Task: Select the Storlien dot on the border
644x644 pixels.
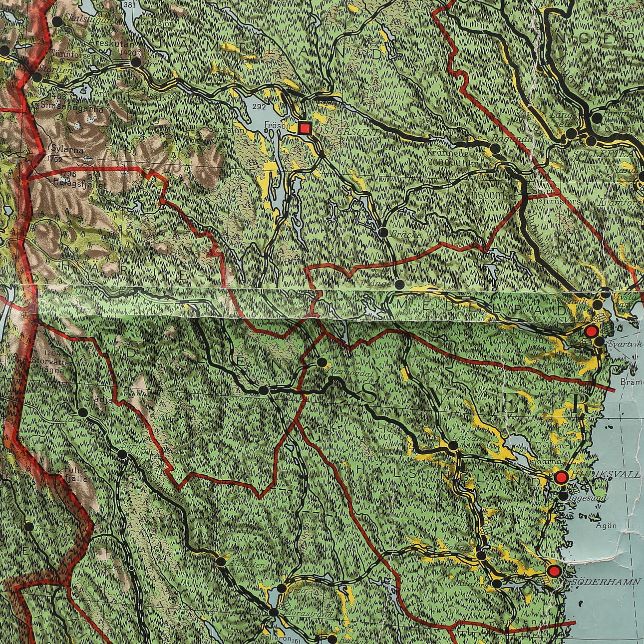Action: 37,77
